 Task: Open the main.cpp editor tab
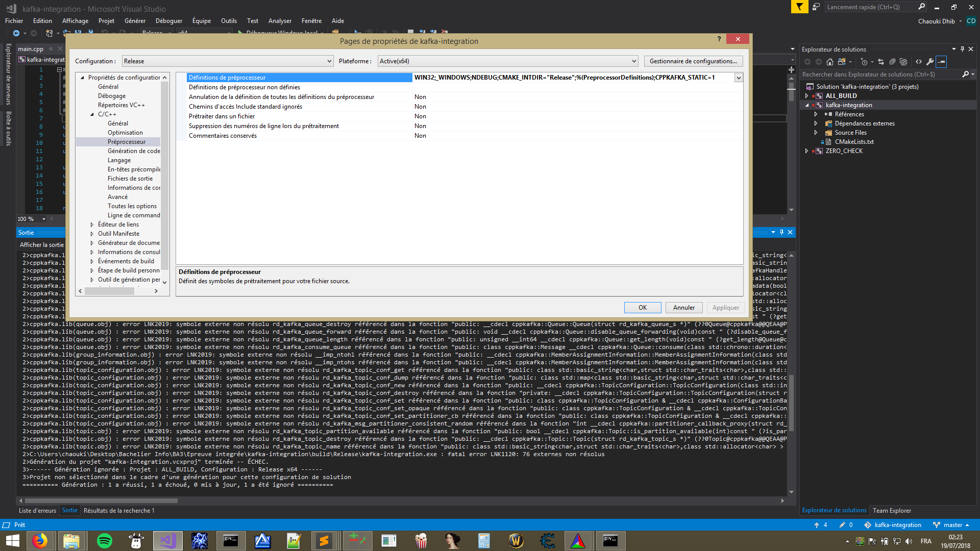(31, 49)
